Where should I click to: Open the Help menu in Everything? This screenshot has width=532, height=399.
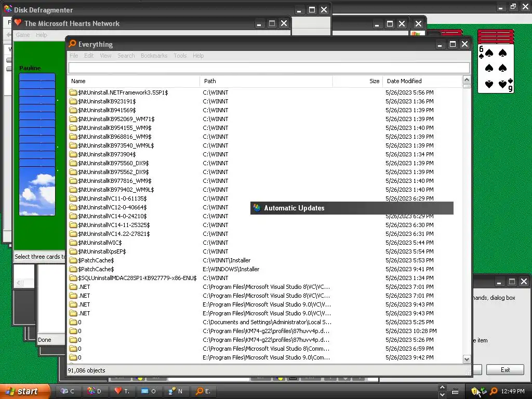(198, 56)
